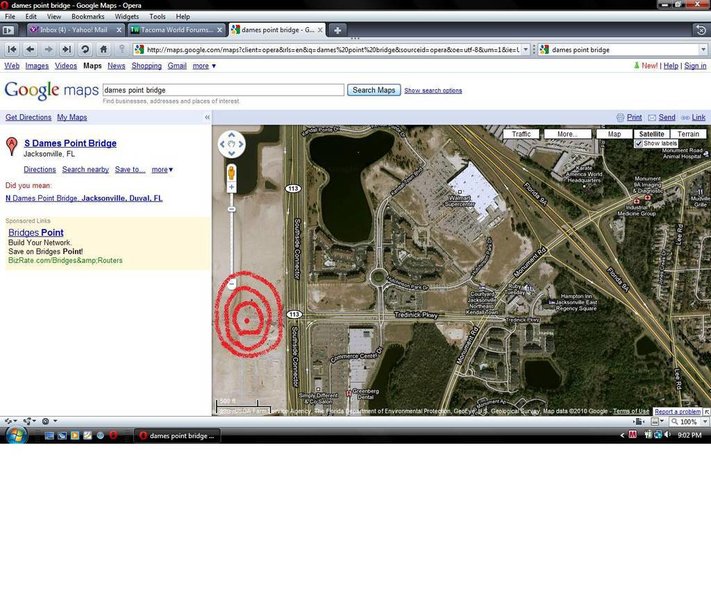
Task: Click the Sign in link
Action: [695, 66]
